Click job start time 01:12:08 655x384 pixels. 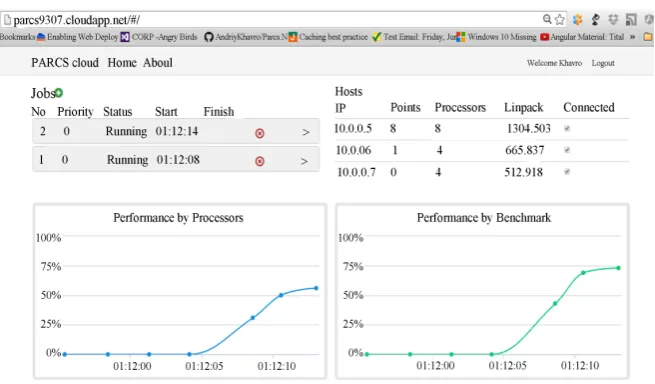click(178, 160)
